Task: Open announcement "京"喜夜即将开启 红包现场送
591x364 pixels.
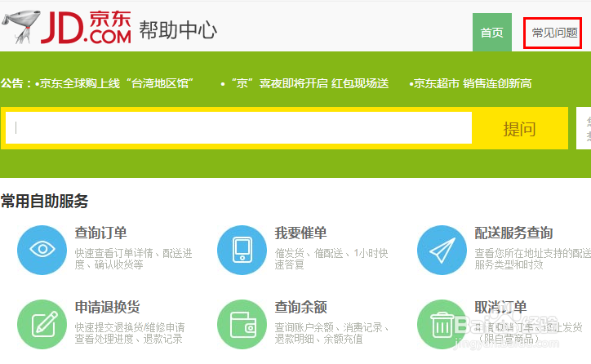Action: [x=310, y=83]
